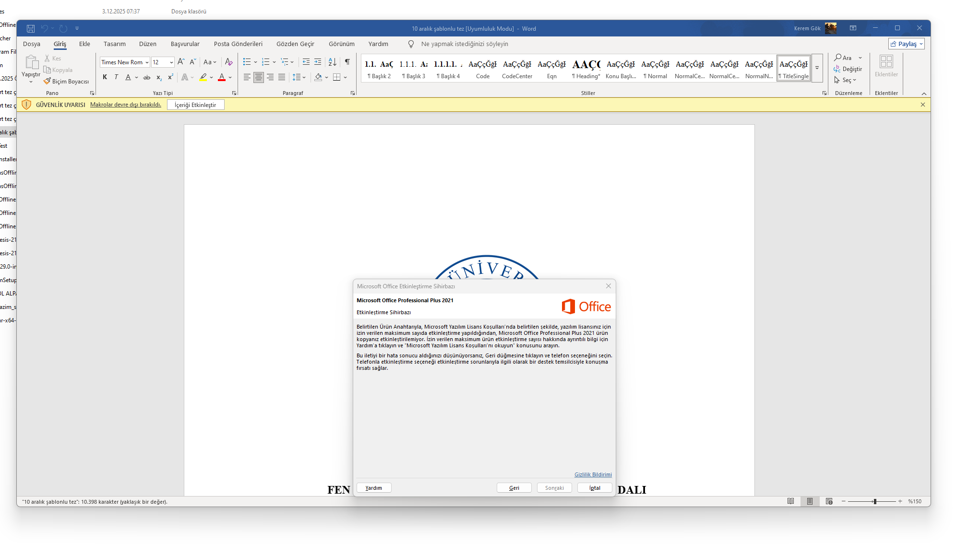Screen dimensions: 980x544
Task: Open Değiştir (replace) in the Düzenleme group
Action: pos(848,69)
